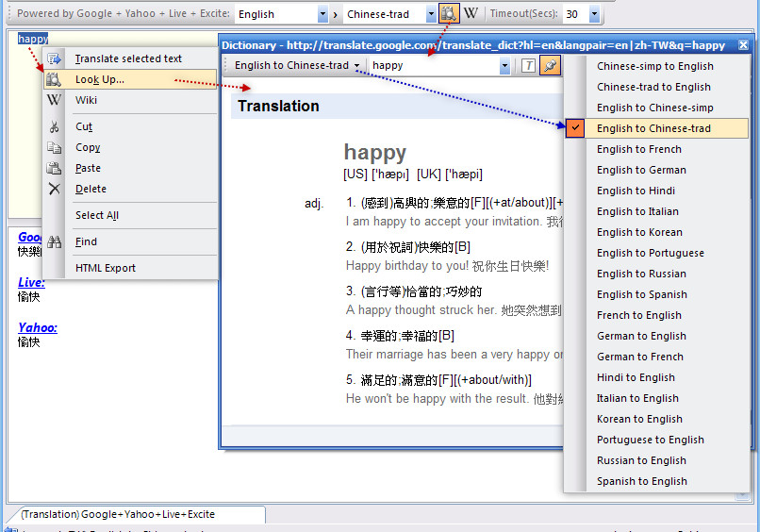Image resolution: width=760 pixels, height=532 pixels.
Task: Select Chinese-trad to English language pair
Action: click(657, 87)
